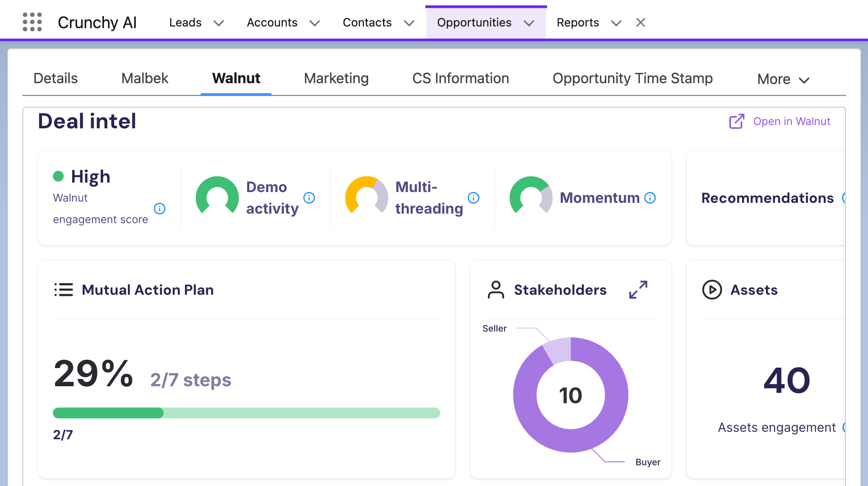Click the Recommendations heading

pos(767,198)
